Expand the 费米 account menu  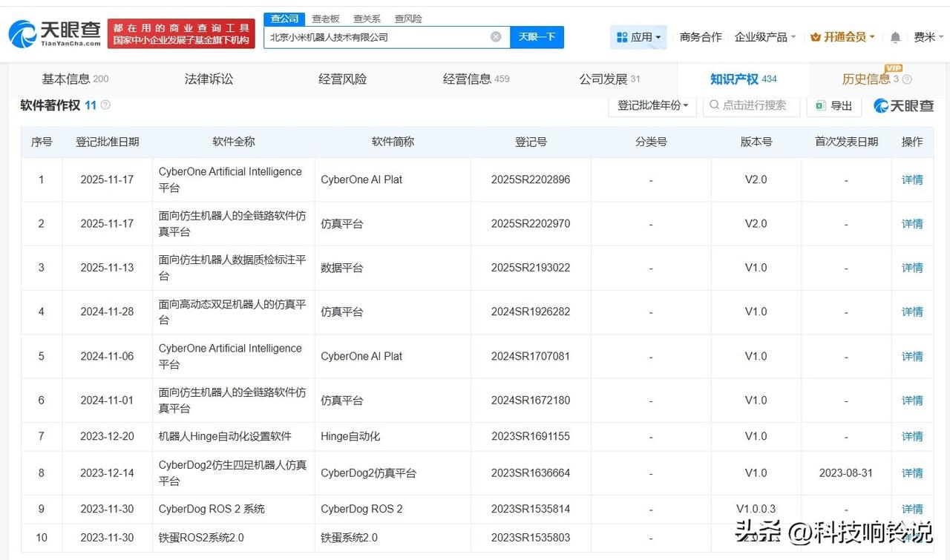tap(928, 37)
